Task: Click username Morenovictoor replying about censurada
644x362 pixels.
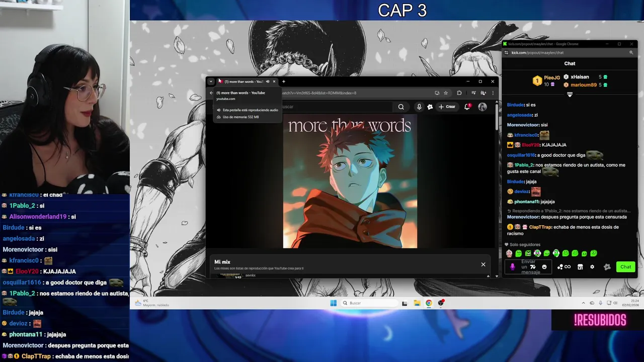Action: coord(523,217)
